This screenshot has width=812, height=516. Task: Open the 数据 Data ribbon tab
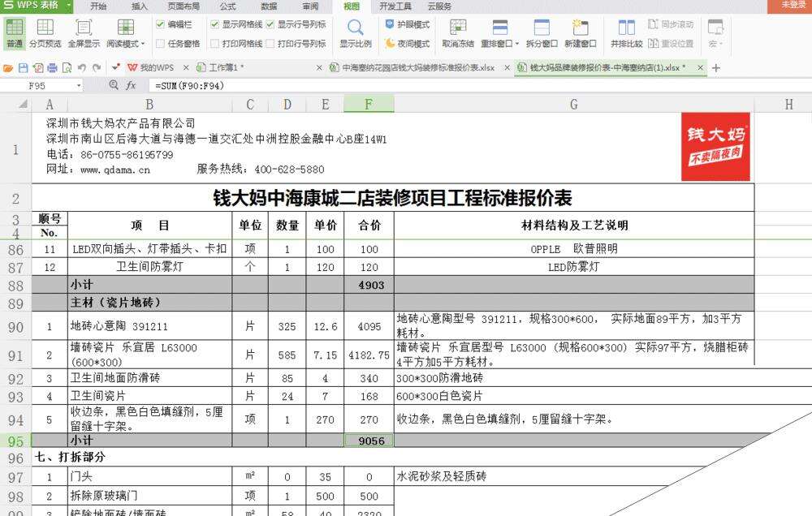(x=269, y=6)
